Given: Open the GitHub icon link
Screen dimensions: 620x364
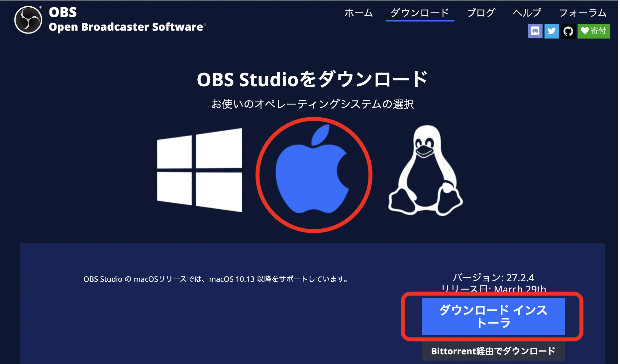Looking at the screenshot, I should [568, 31].
